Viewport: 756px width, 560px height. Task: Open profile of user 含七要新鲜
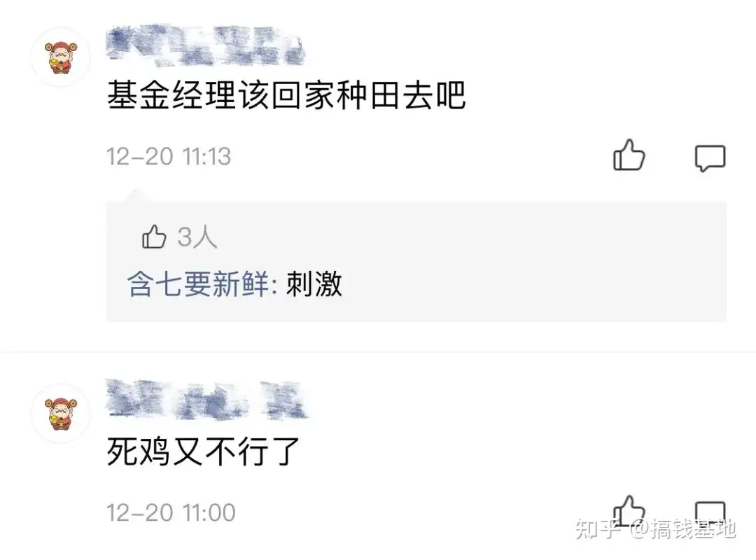point(198,283)
